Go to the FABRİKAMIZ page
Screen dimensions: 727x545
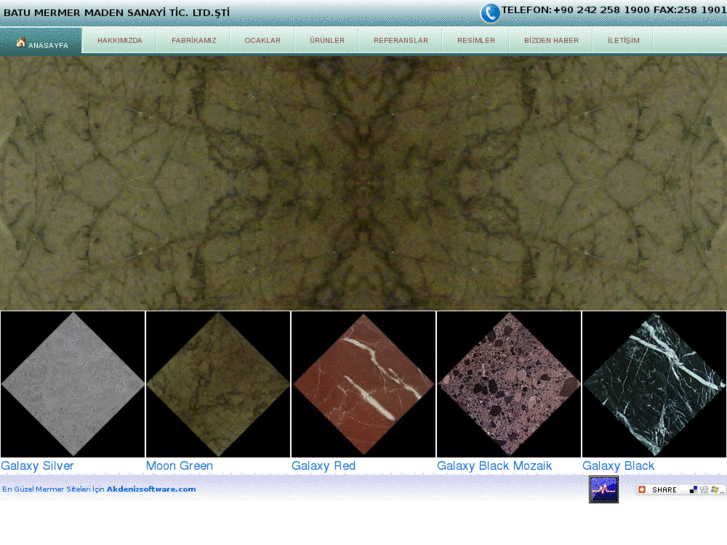[194, 40]
